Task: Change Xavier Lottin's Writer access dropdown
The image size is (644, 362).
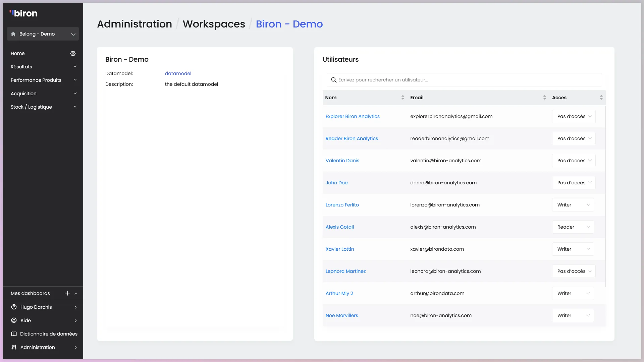Action: pos(573,249)
